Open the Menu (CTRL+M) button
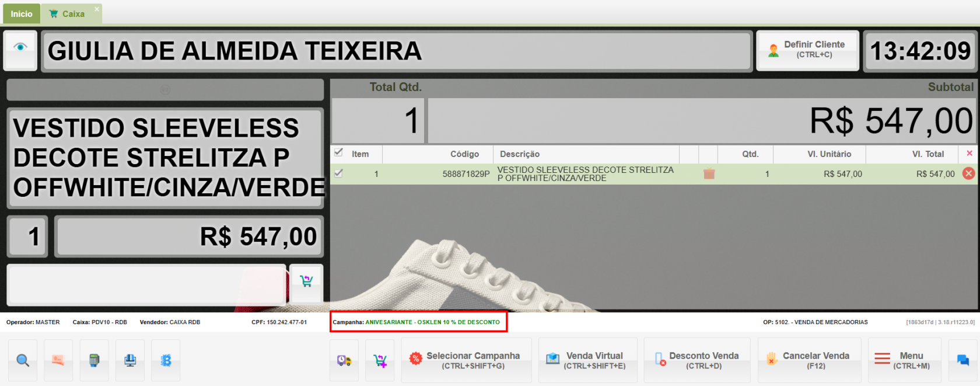Image resolution: width=980 pixels, height=386 pixels. [x=902, y=360]
